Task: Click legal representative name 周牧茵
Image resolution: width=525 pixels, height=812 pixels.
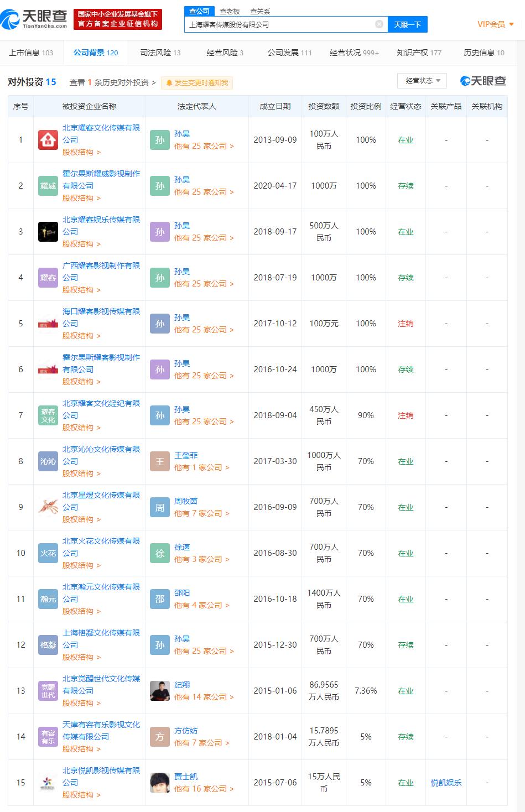Action: click(x=186, y=501)
